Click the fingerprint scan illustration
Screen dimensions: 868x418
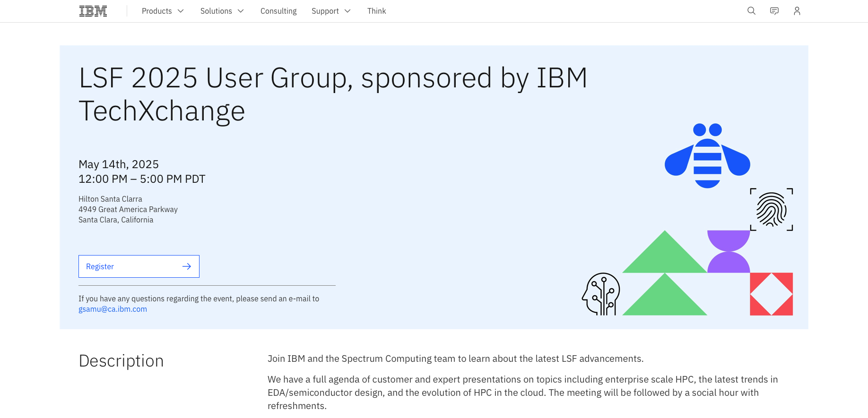coord(772,209)
